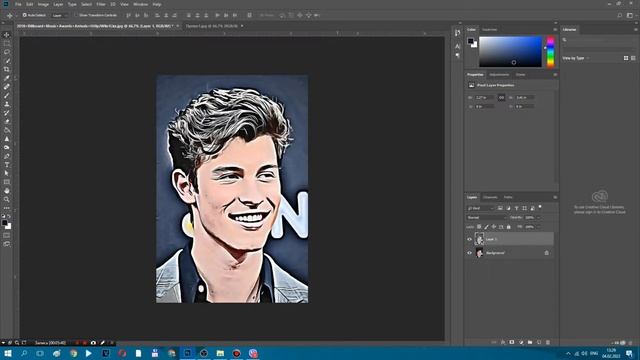Image resolution: width=640 pixels, height=360 pixels.
Task: Hide the Background layer eye icon
Action: click(469, 253)
